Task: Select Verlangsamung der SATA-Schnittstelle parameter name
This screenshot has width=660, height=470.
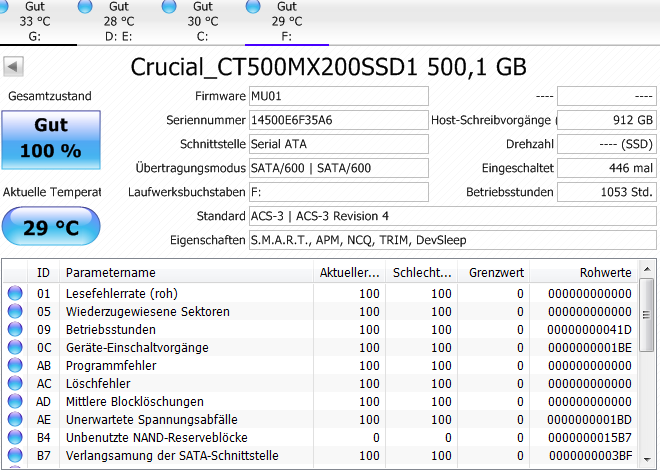Action: [x=172, y=456]
